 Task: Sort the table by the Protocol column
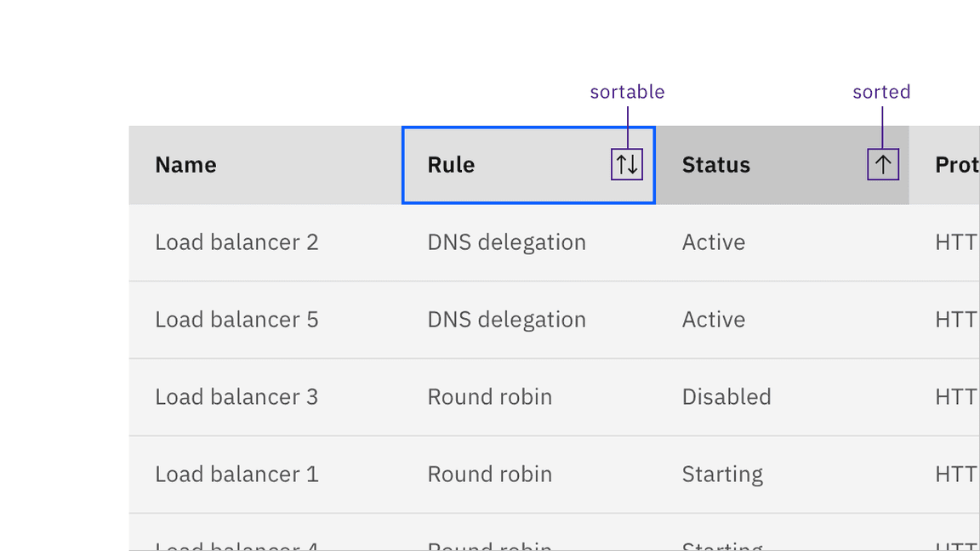click(x=954, y=165)
